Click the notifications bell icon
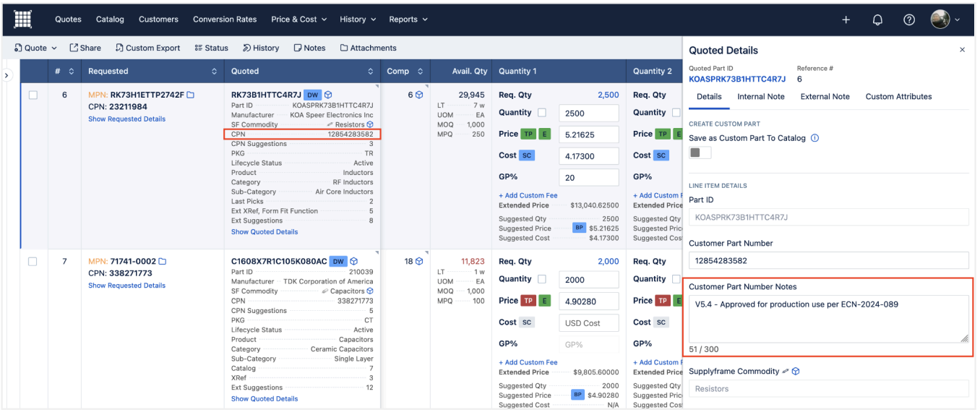 (x=877, y=20)
